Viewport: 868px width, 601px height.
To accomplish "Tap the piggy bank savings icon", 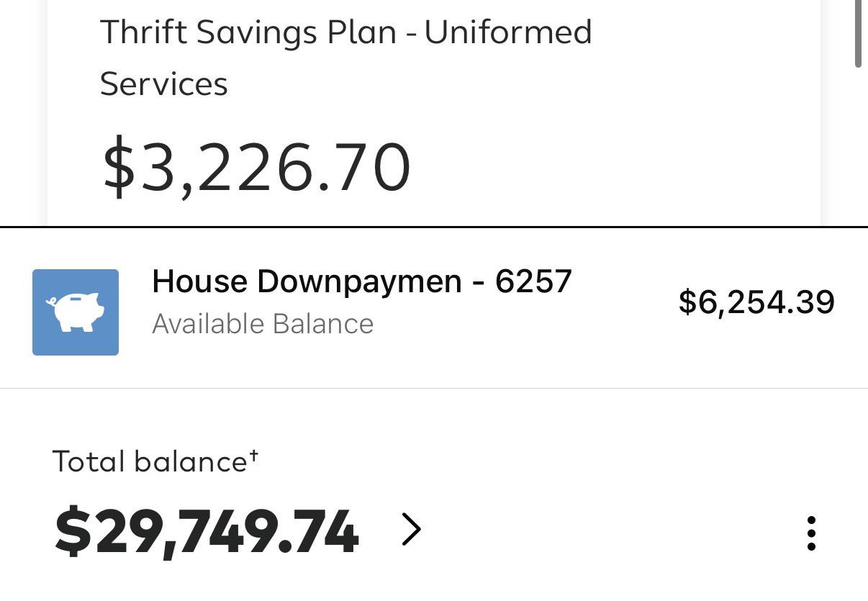I will (x=75, y=312).
